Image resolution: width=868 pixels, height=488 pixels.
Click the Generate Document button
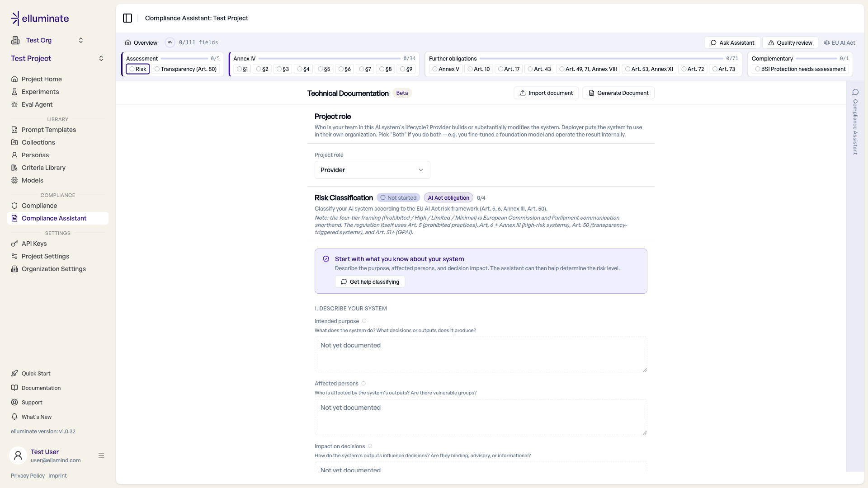(618, 93)
